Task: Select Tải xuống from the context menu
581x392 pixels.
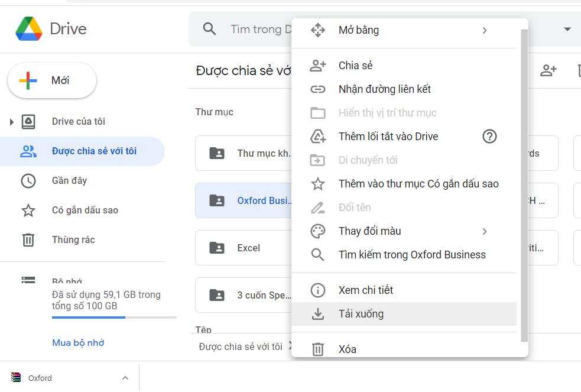Action: click(361, 314)
